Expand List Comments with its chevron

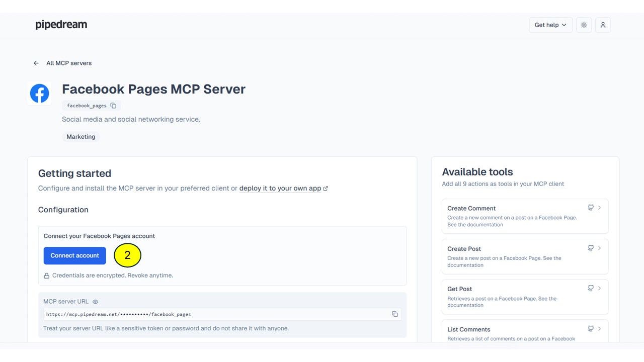(x=599, y=329)
